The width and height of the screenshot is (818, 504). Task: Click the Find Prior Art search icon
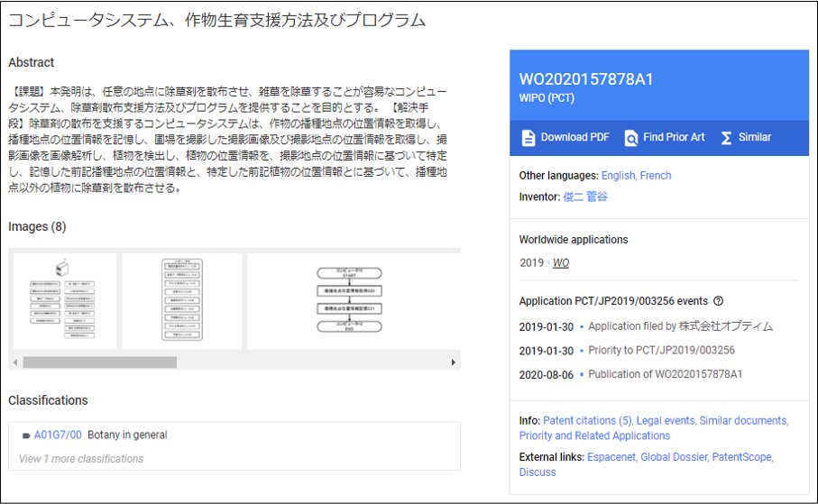pyautogui.click(x=630, y=138)
